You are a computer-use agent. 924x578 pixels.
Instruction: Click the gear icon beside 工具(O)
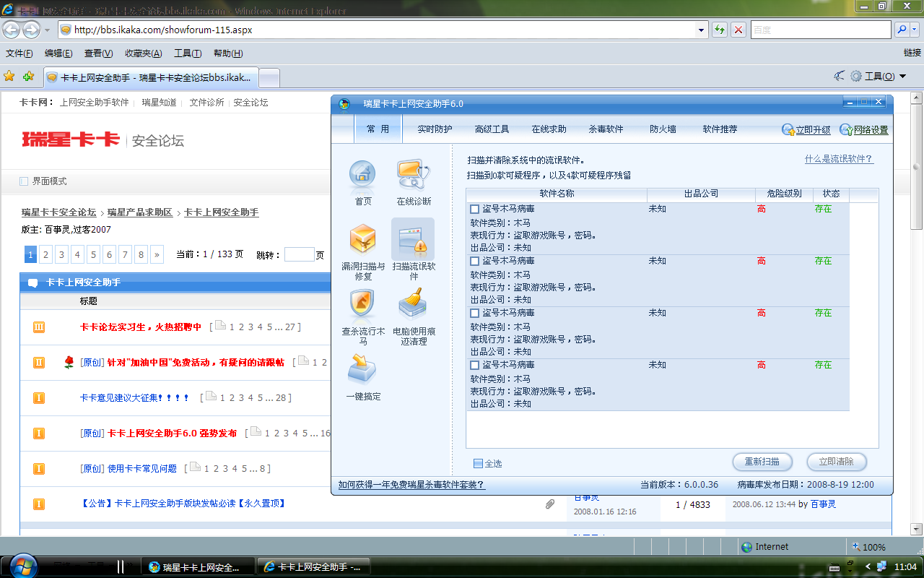click(x=856, y=76)
